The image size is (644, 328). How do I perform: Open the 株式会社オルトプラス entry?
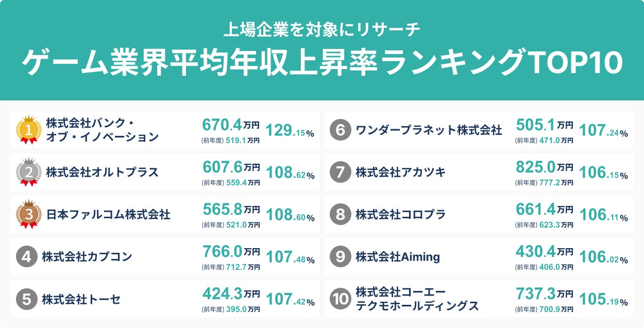[x=102, y=172]
